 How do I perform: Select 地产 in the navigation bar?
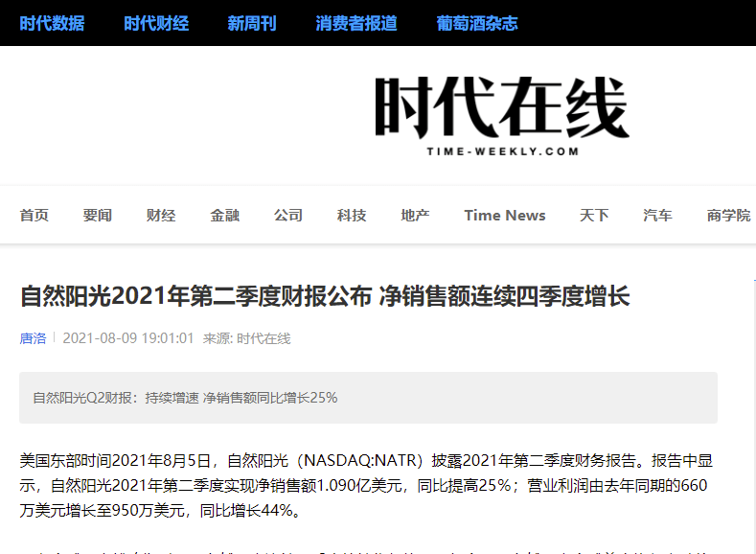pyautogui.click(x=415, y=216)
